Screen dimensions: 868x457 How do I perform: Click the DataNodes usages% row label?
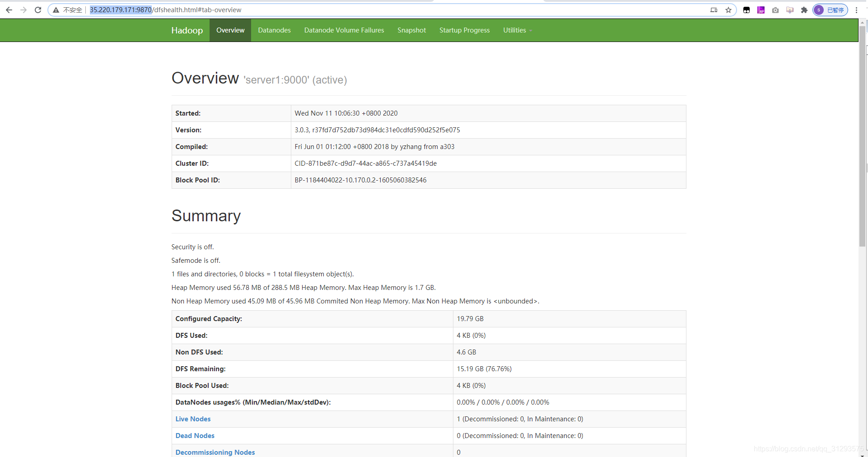tap(253, 402)
